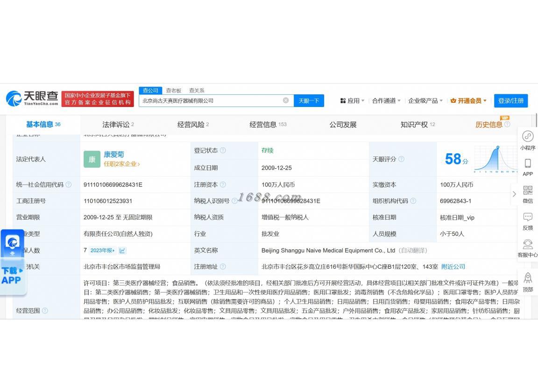The width and height of the screenshot is (538, 392).
Task: Click the help icon next to 登记状态
Action: click(223, 150)
